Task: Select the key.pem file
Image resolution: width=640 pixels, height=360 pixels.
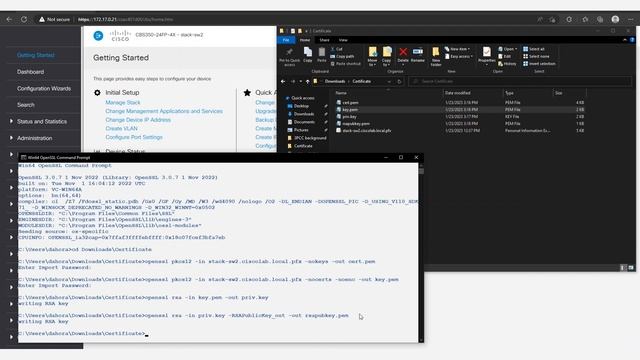Action: tap(350, 109)
